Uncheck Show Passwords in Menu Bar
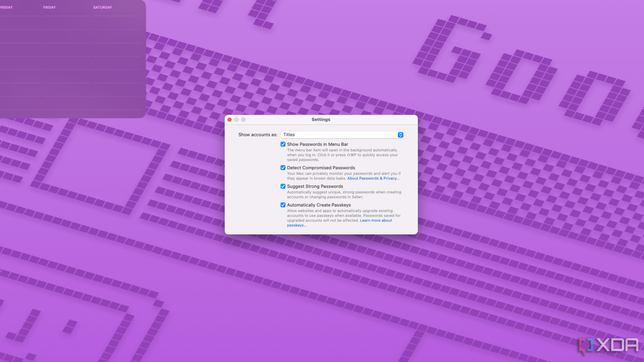The height and width of the screenshot is (362, 644). (283, 144)
